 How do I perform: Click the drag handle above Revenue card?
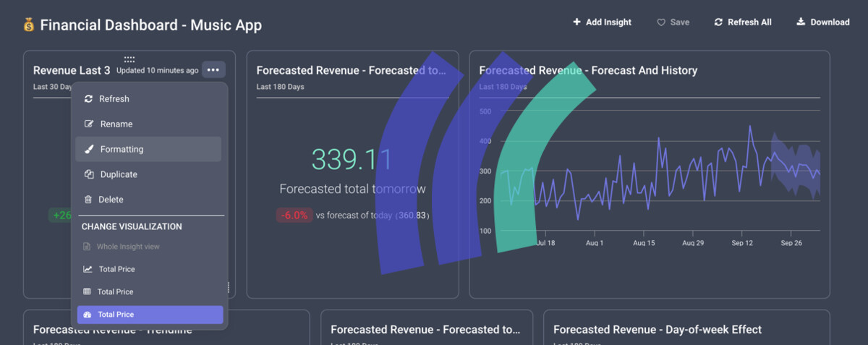[129, 59]
